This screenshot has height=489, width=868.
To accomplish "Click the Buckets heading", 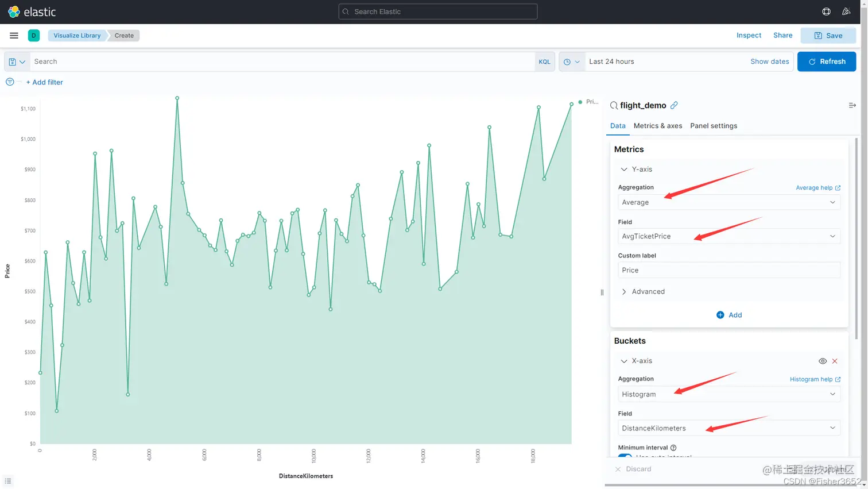I will point(630,341).
